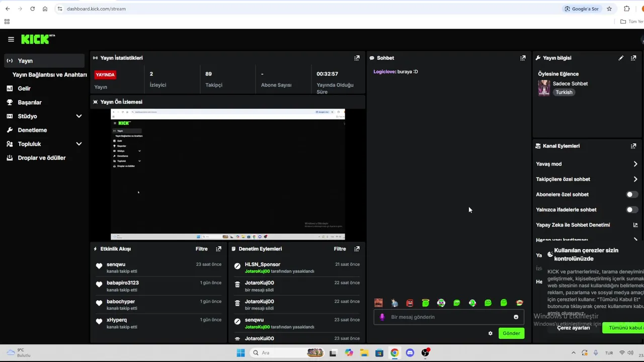Click the YAYINDA live badge
The height and width of the screenshot is (362, 644).
coord(105,74)
